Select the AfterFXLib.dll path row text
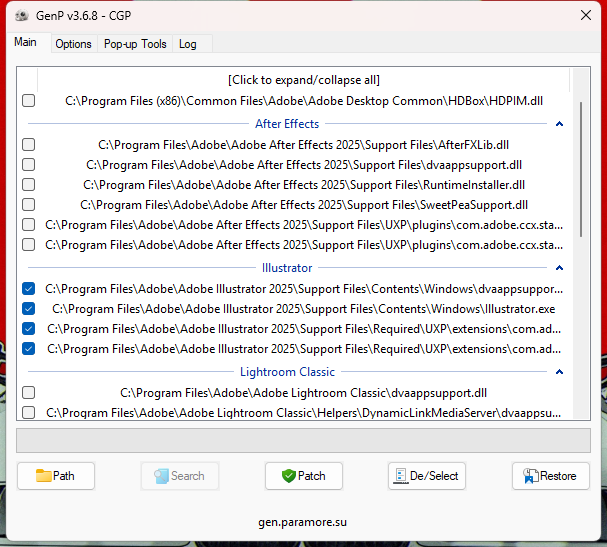Screen dimensions: 607x547 [x=304, y=145]
